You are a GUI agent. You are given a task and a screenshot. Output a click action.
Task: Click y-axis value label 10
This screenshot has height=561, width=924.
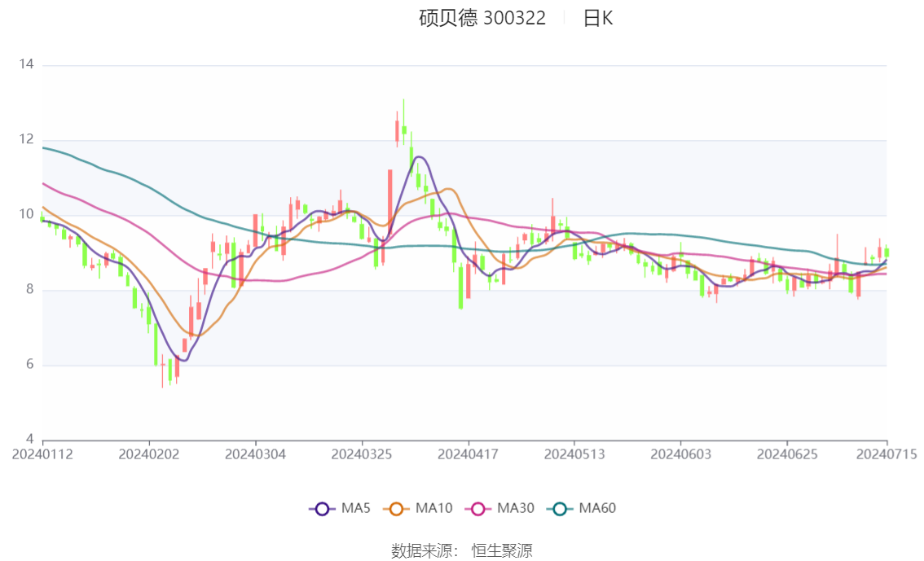coord(26,214)
